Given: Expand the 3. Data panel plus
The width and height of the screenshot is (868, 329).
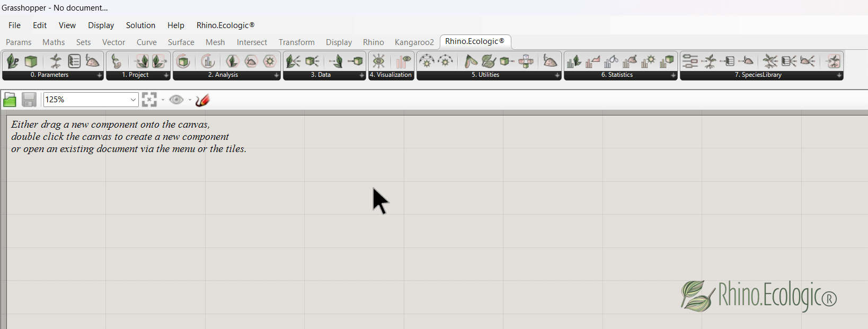Looking at the screenshot, I should click(361, 75).
